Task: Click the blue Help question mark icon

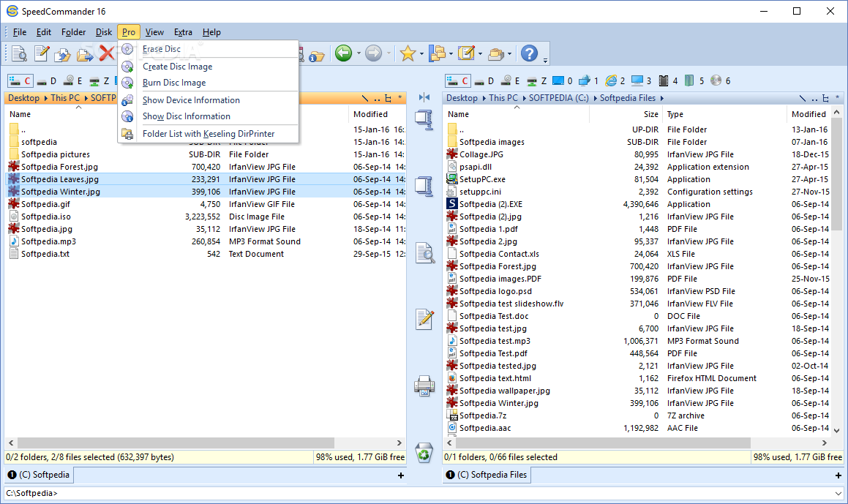Action: 529,53
